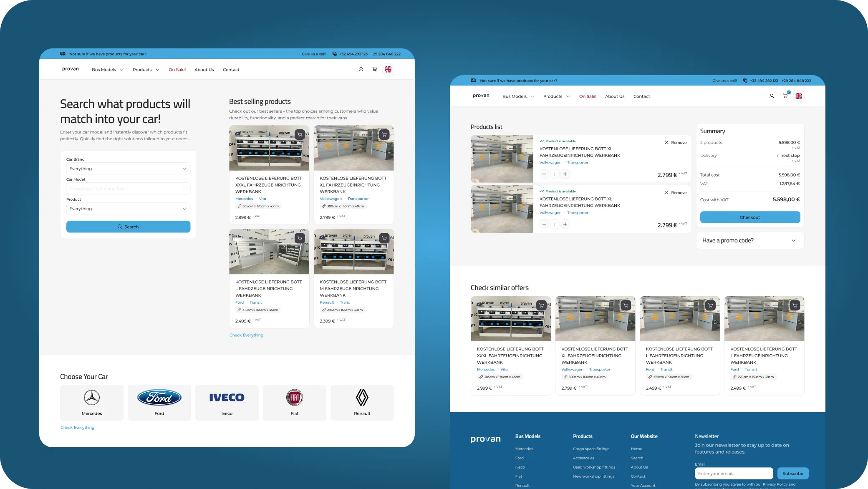Open the Product dropdown in search form
This screenshot has width=868, height=489.
128,209
